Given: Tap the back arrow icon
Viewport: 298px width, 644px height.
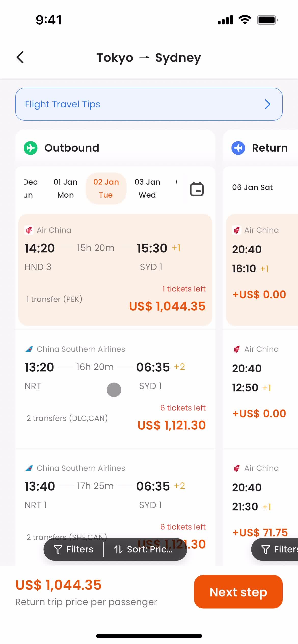Looking at the screenshot, I should click(x=20, y=57).
